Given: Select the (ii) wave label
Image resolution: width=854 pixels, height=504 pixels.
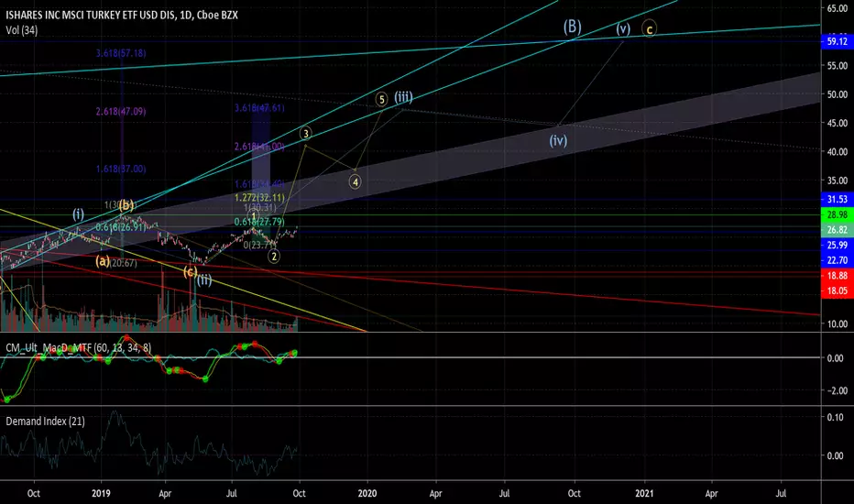Looking at the screenshot, I should 204,280.
